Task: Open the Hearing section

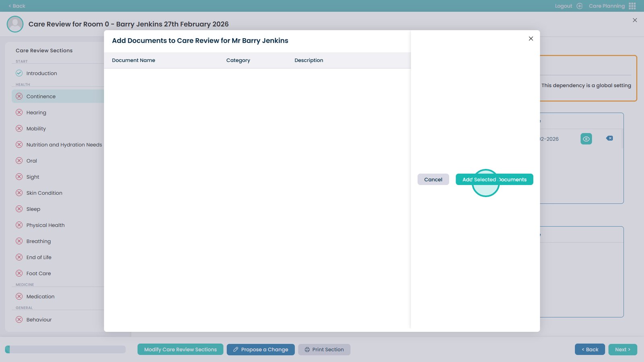Action: (36, 113)
